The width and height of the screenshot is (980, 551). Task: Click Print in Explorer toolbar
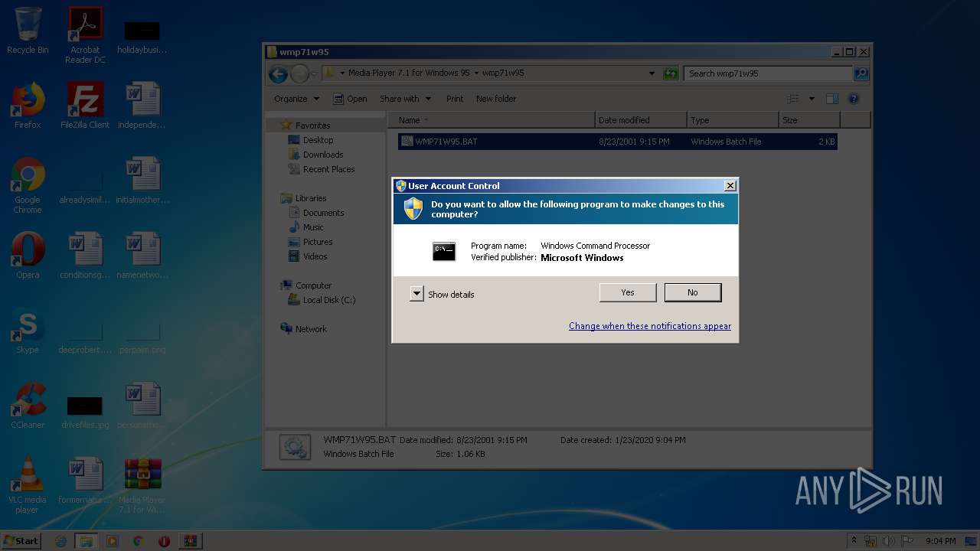tap(455, 99)
